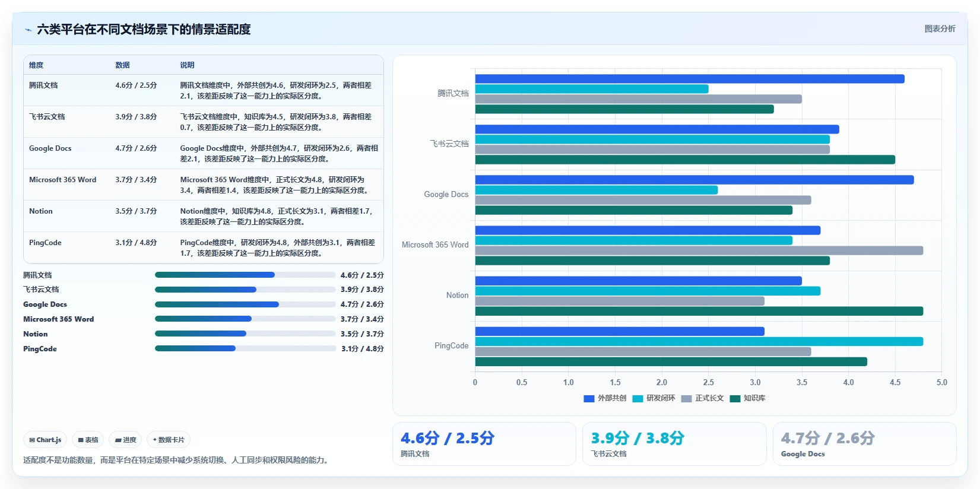This screenshot has width=980, height=489.
Task: Click the blue 外部共创 bar for Google Docs
Action: pyautogui.click(x=694, y=180)
